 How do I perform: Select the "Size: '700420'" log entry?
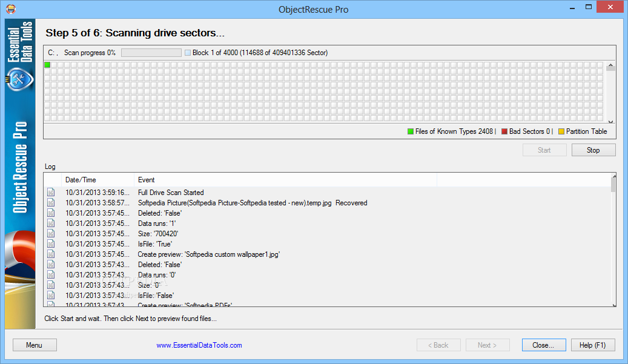(x=158, y=233)
